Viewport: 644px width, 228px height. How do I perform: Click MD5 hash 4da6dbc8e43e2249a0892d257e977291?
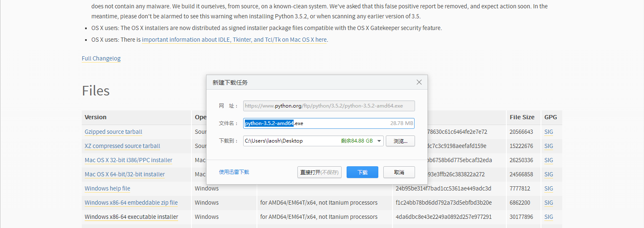444,217
